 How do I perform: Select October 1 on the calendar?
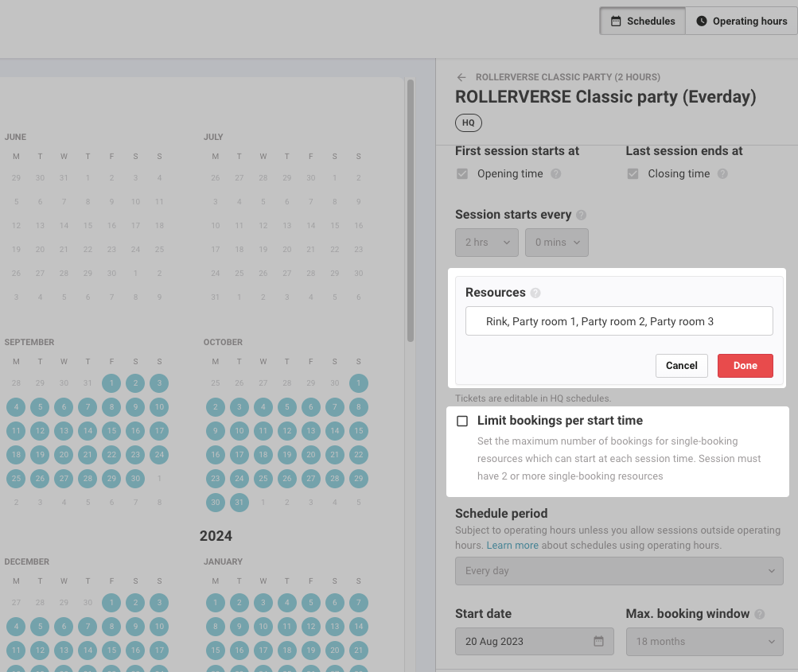click(358, 383)
